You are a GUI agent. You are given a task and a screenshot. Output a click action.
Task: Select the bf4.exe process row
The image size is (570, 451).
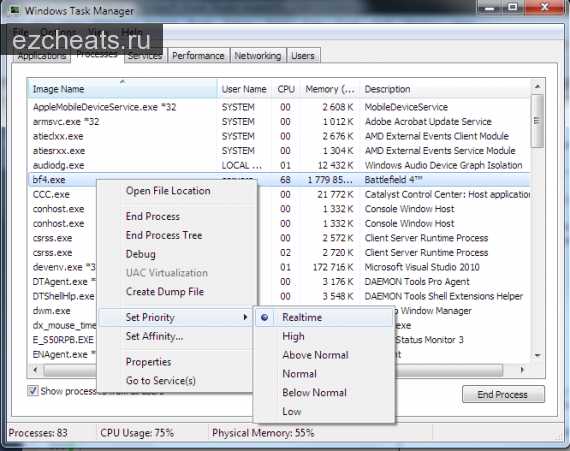(278, 180)
